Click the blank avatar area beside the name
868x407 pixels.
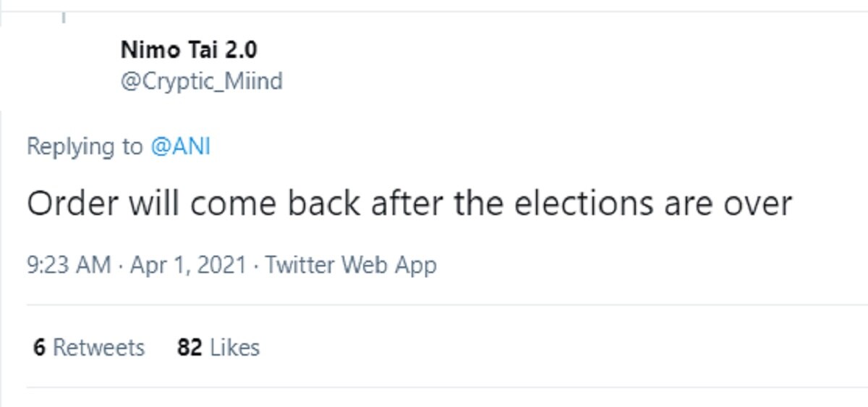point(64,65)
